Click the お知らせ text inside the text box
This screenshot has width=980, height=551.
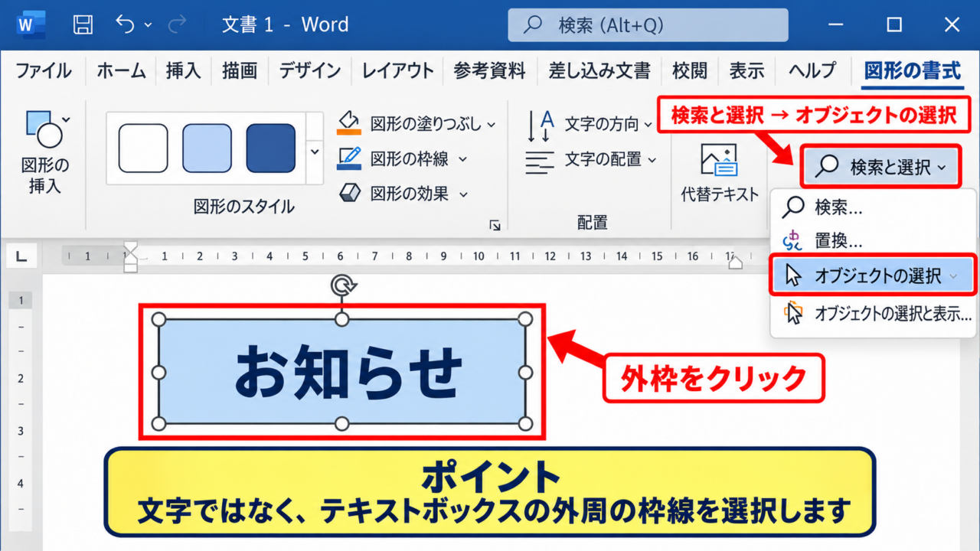coord(348,372)
